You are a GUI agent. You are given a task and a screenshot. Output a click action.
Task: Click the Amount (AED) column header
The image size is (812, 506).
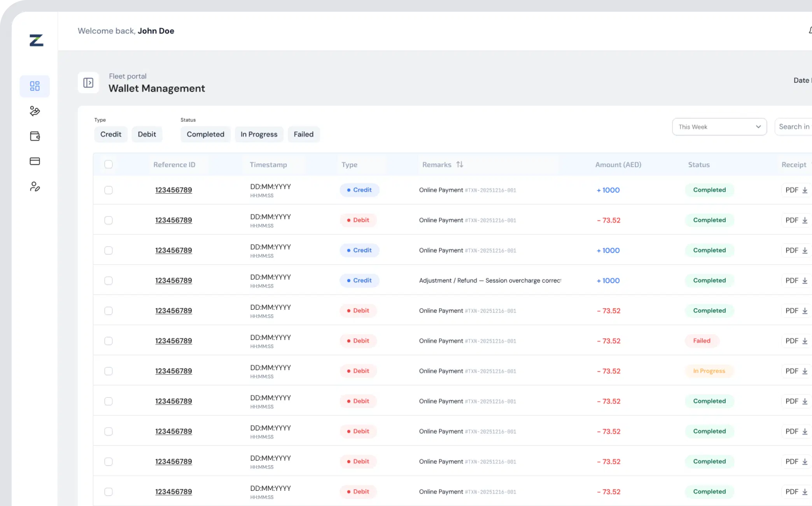coord(618,165)
